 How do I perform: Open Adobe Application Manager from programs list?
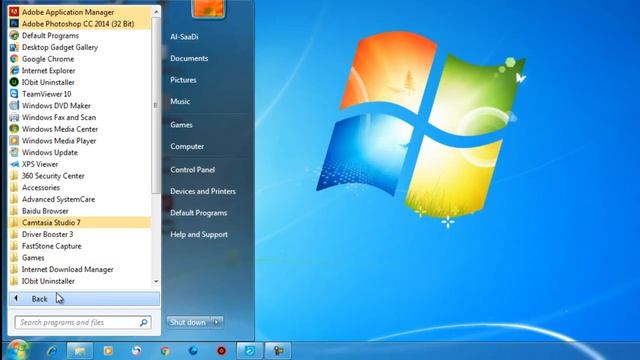click(x=80, y=12)
